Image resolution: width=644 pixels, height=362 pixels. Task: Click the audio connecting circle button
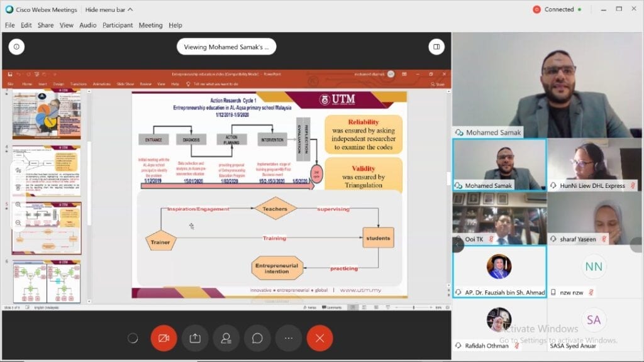coord(133,338)
